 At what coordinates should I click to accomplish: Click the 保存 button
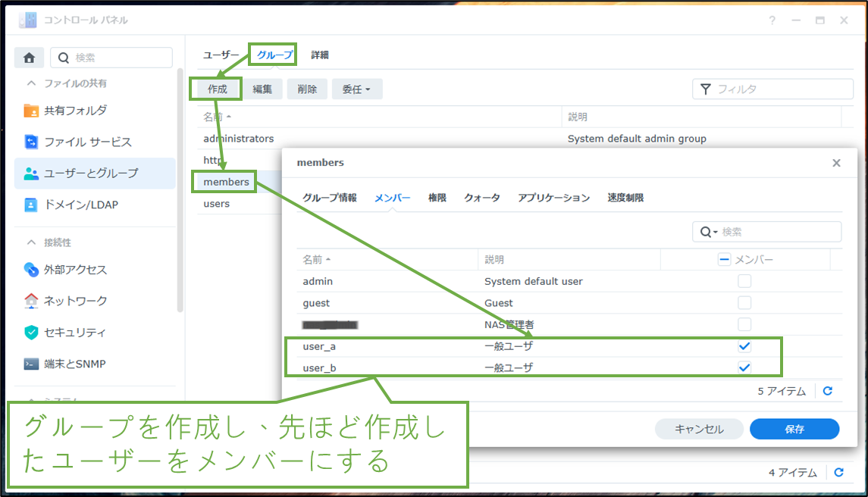point(794,429)
